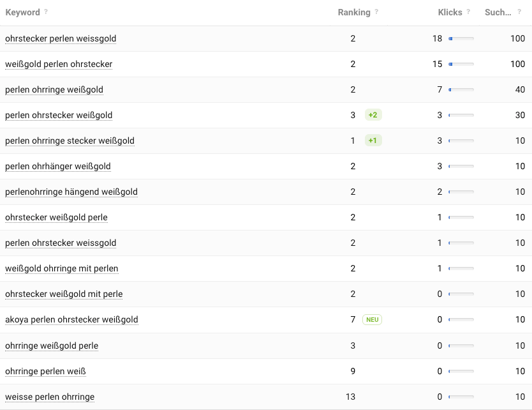
Task: Open 'perlenohrringe hängend weißgold' keyword
Action: pos(71,192)
